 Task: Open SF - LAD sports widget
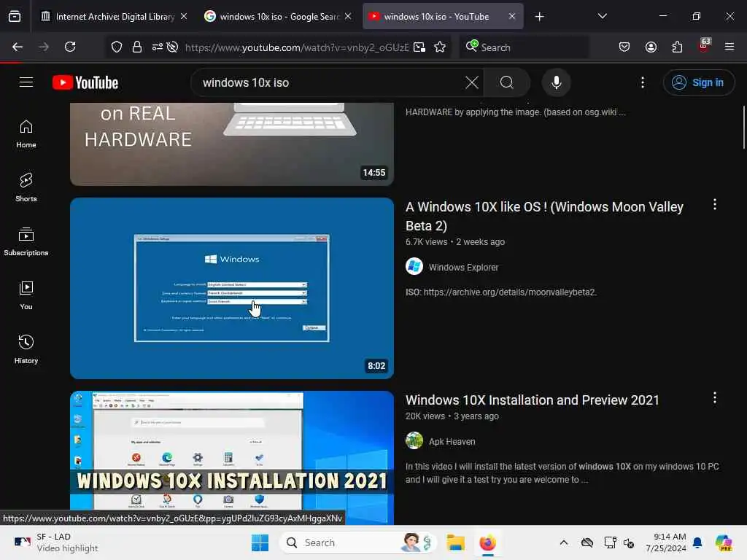[56, 542]
